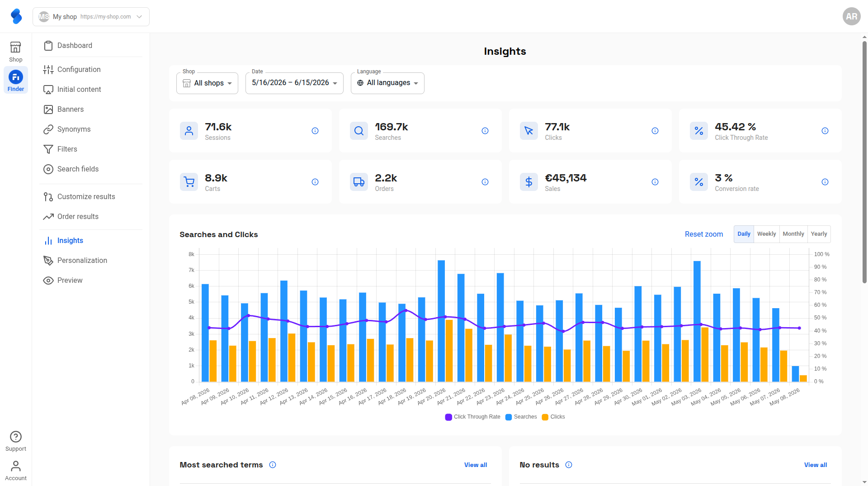The width and height of the screenshot is (868, 486).
Task: Click the Shop storefront icon
Action: (16, 47)
